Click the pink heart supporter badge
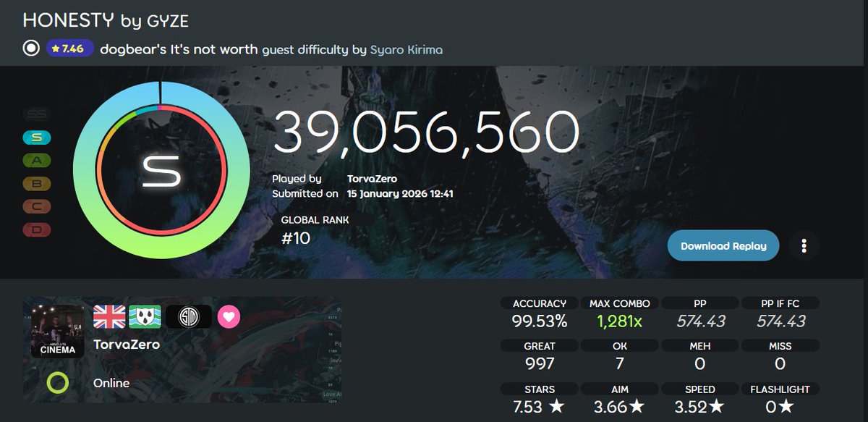 (x=229, y=317)
